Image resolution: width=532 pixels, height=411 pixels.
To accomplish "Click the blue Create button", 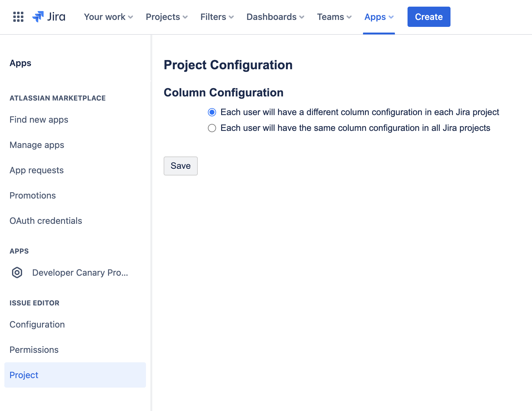I will (x=429, y=17).
